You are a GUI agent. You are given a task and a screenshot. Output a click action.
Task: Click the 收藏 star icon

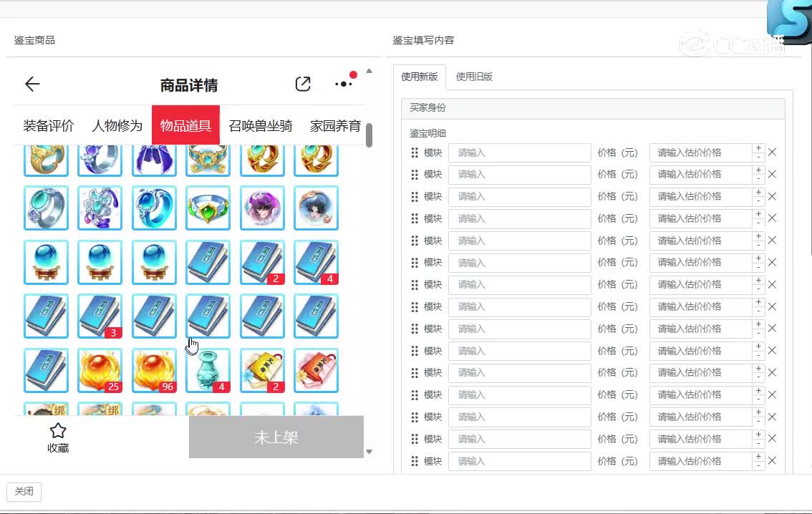point(58,431)
